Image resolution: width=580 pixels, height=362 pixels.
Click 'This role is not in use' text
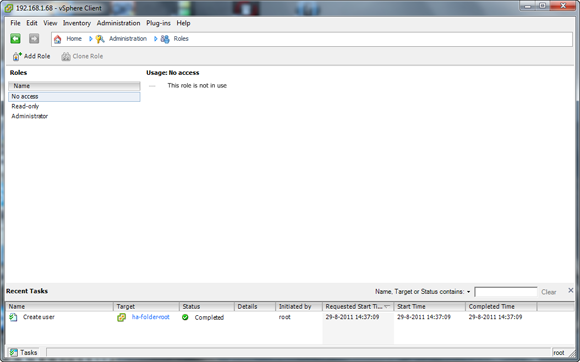click(x=197, y=85)
